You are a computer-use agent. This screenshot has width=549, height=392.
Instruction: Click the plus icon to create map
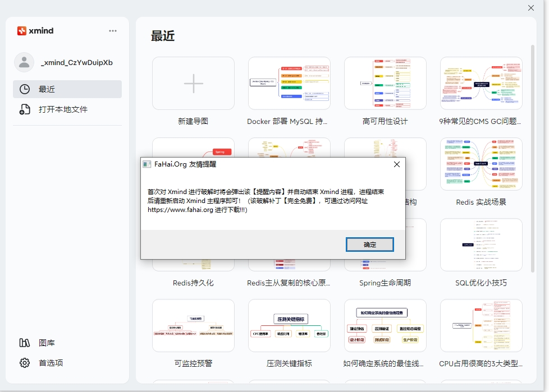tap(193, 83)
